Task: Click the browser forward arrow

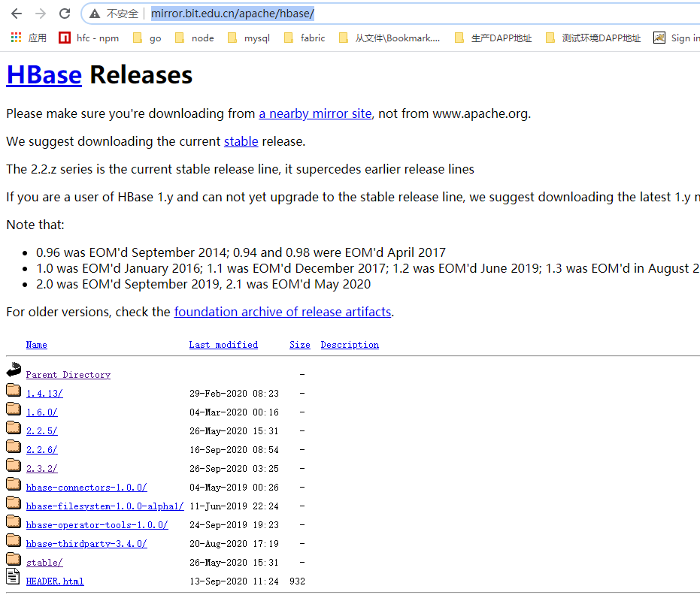Action: (41, 14)
